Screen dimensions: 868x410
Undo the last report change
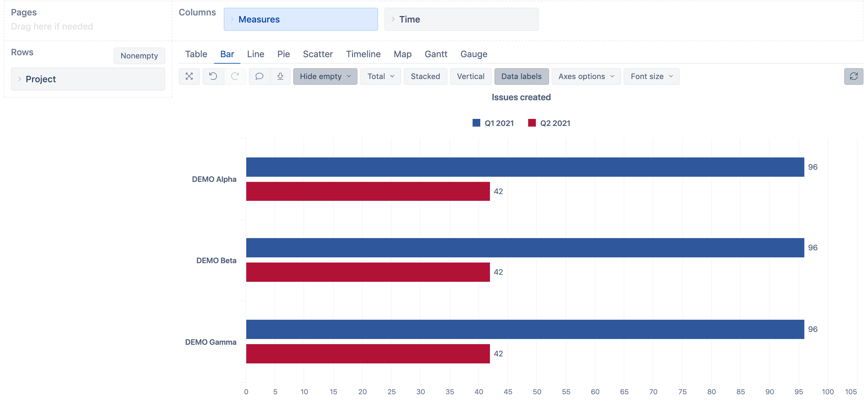[x=212, y=76]
